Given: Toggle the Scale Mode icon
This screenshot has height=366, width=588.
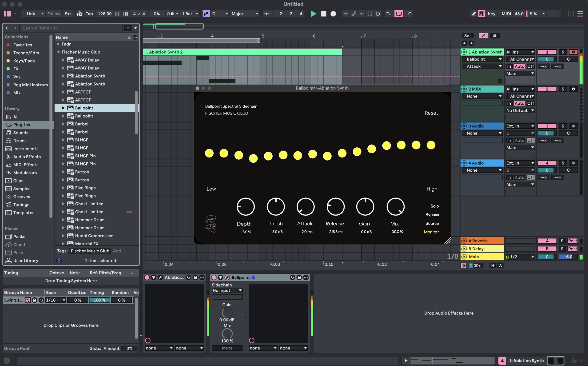Looking at the screenshot, I should pyautogui.click(x=206, y=14).
